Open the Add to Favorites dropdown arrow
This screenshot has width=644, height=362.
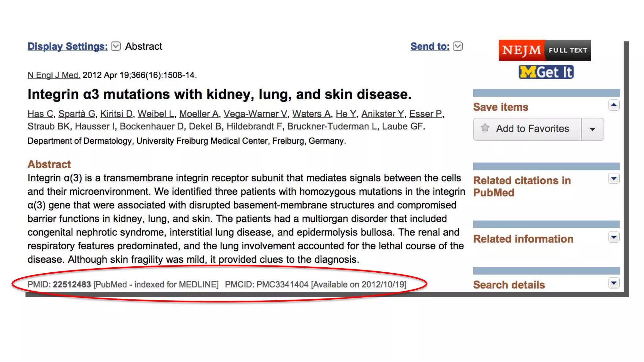click(592, 129)
